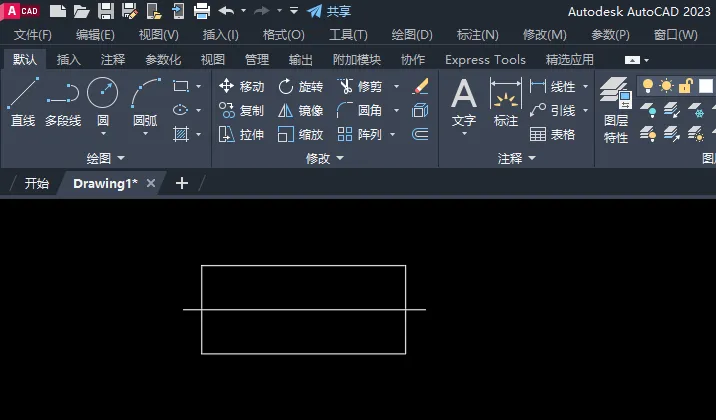Toggle layer lock padlock icon

click(x=686, y=86)
